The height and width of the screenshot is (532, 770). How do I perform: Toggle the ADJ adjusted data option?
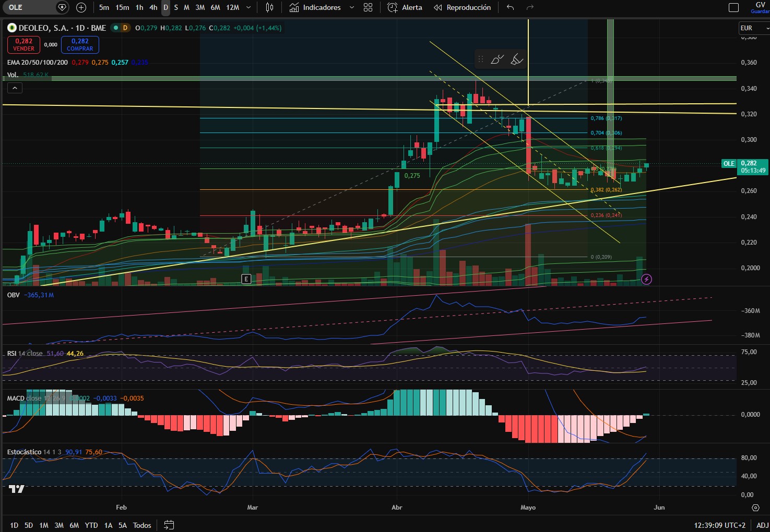[762, 525]
